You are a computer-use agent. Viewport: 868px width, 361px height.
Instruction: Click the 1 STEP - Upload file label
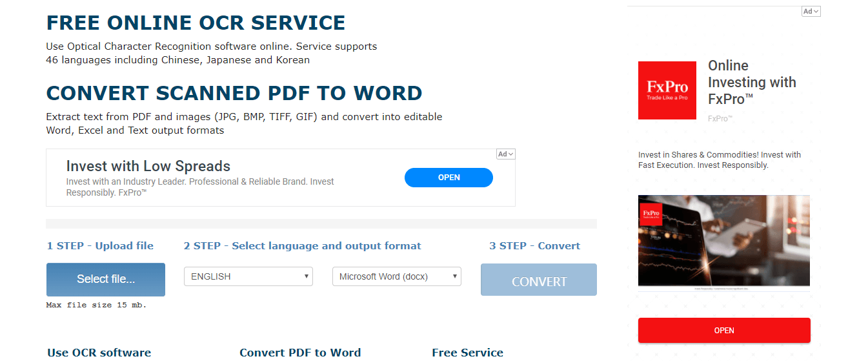click(100, 246)
